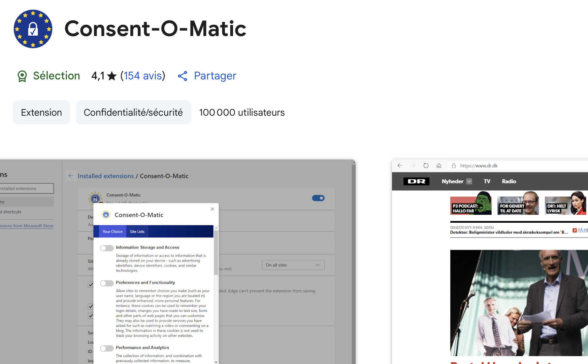Click the large Consent-O-Matic page title

pyautogui.click(x=155, y=29)
